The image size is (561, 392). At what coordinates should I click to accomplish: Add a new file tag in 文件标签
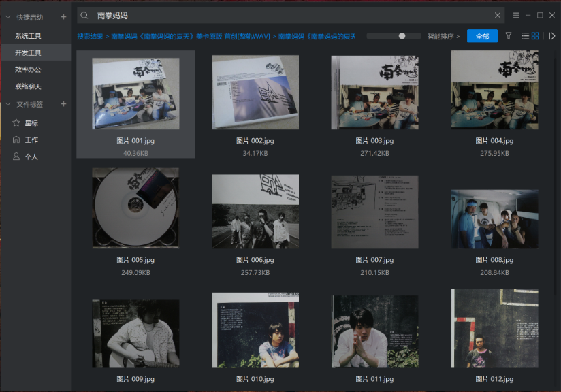(x=63, y=104)
